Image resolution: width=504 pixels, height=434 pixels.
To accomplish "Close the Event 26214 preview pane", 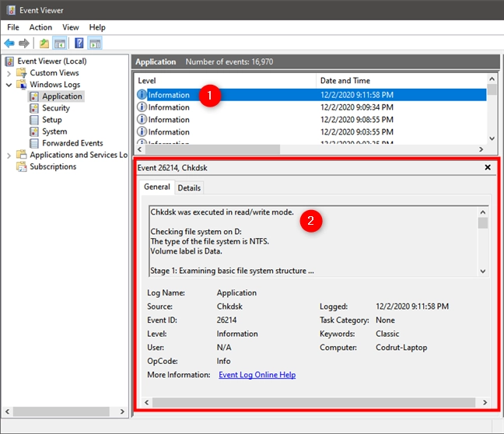I will [x=488, y=167].
